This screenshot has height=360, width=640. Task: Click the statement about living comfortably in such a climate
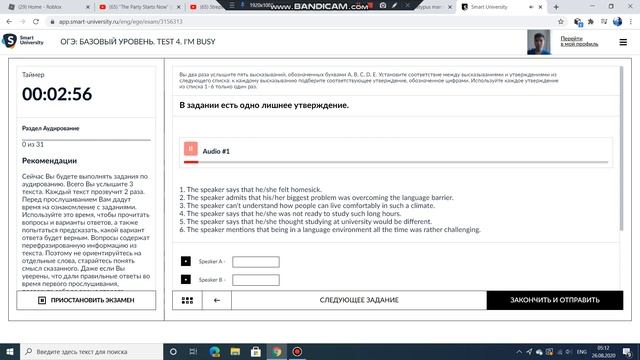[x=307, y=205]
